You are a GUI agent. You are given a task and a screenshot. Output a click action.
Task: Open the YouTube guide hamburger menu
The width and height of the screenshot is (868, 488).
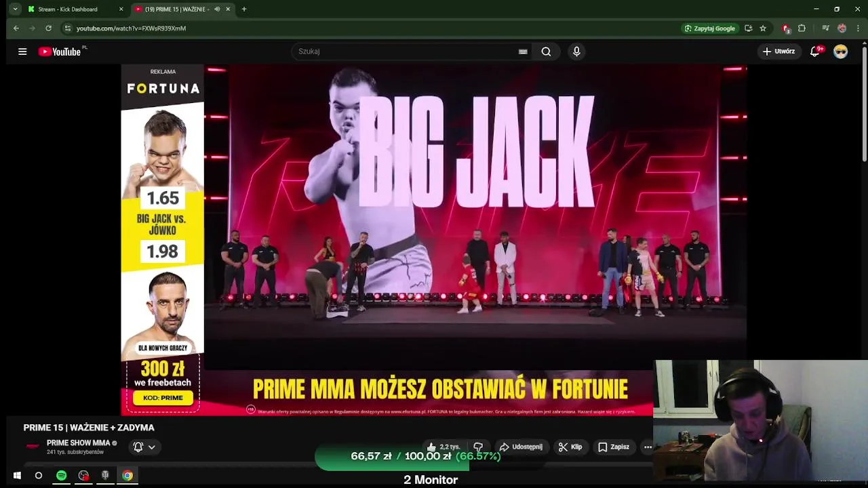click(x=22, y=52)
